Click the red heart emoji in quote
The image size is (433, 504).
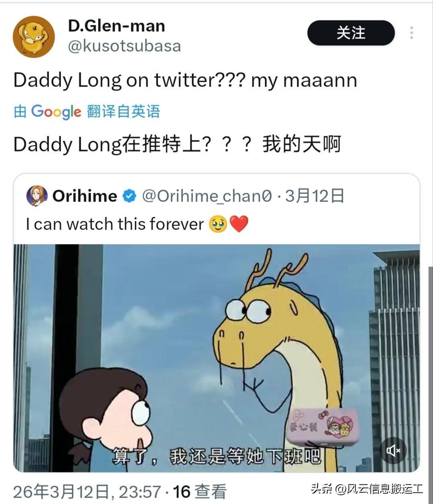pyautogui.click(x=239, y=224)
